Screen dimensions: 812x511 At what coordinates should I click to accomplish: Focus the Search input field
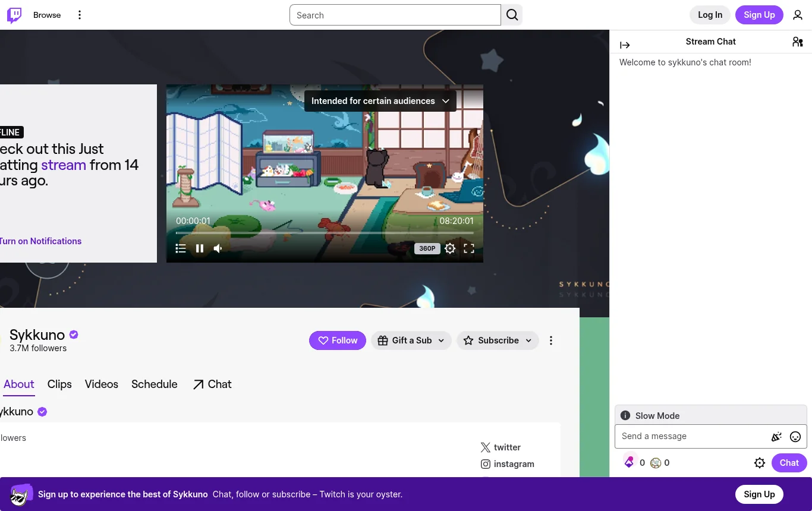tap(395, 15)
